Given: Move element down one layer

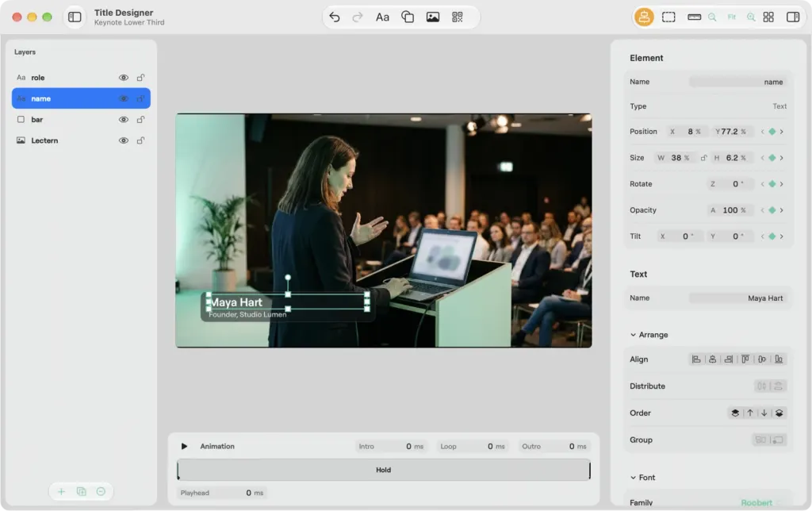Looking at the screenshot, I should coord(764,413).
